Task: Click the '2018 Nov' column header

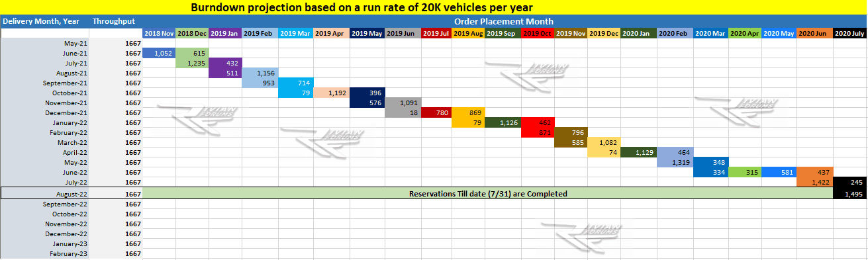Action: (159, 32)
